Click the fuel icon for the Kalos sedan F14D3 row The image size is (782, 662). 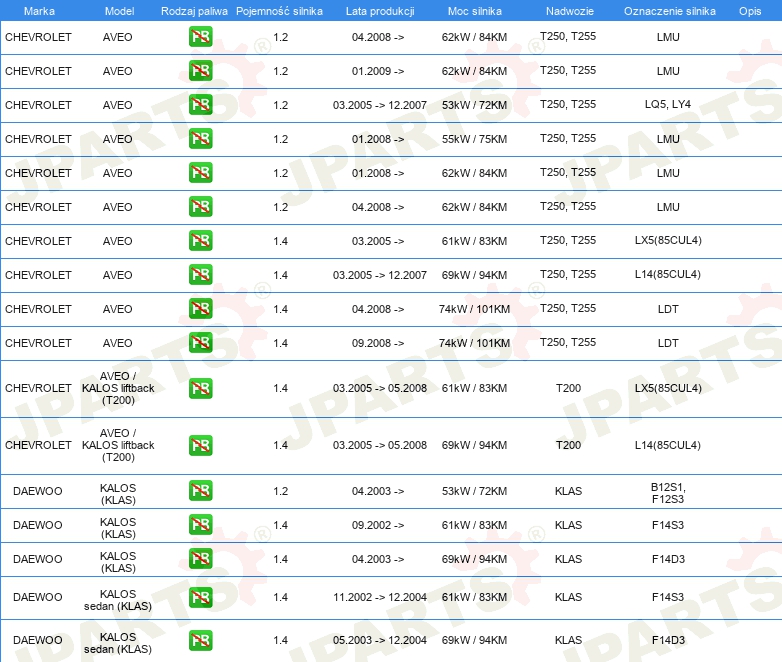[x=200, y=640]
